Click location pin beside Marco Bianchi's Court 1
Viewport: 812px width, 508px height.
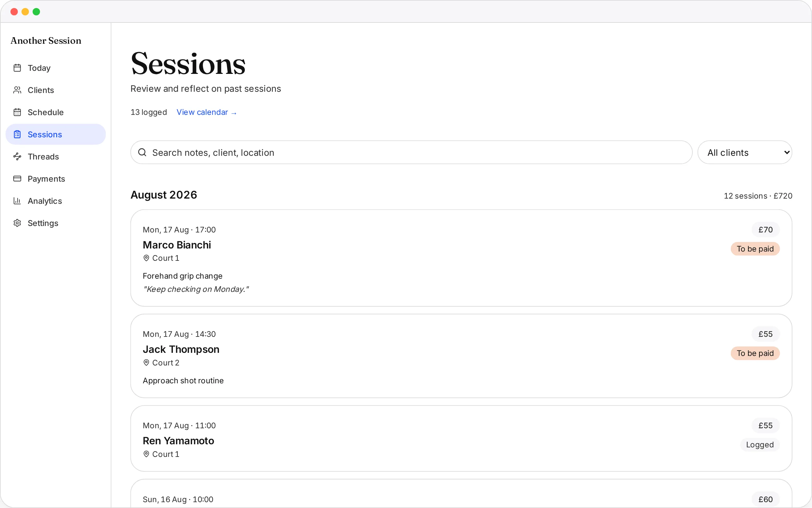(x=146, y=258)
